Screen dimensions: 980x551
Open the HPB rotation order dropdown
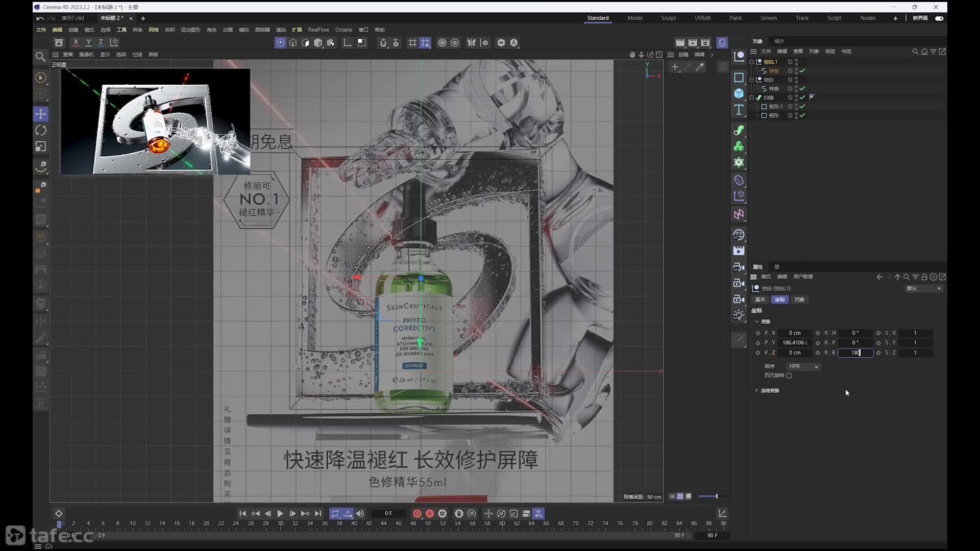tap(803, 366)
